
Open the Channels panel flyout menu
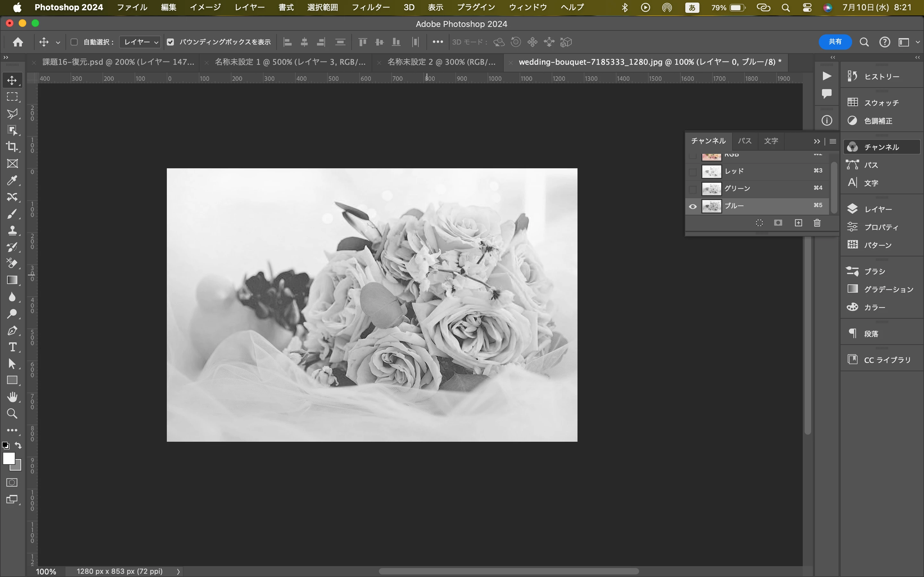pos(833,141)
